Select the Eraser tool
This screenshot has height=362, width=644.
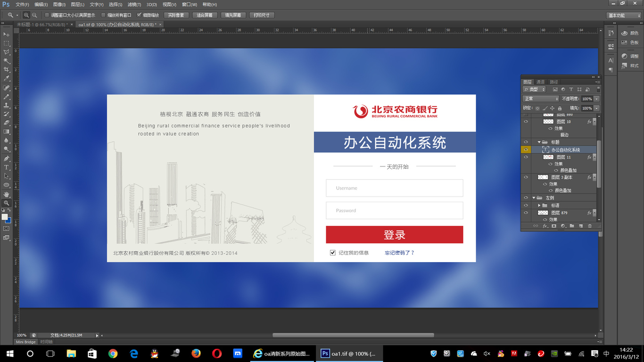tap(6, 123)
